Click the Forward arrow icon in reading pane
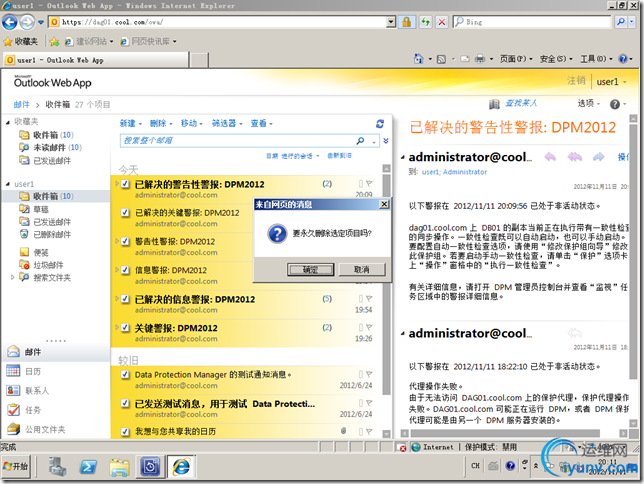The width and height of the screenshot is (644, 484). pos(598,157)
